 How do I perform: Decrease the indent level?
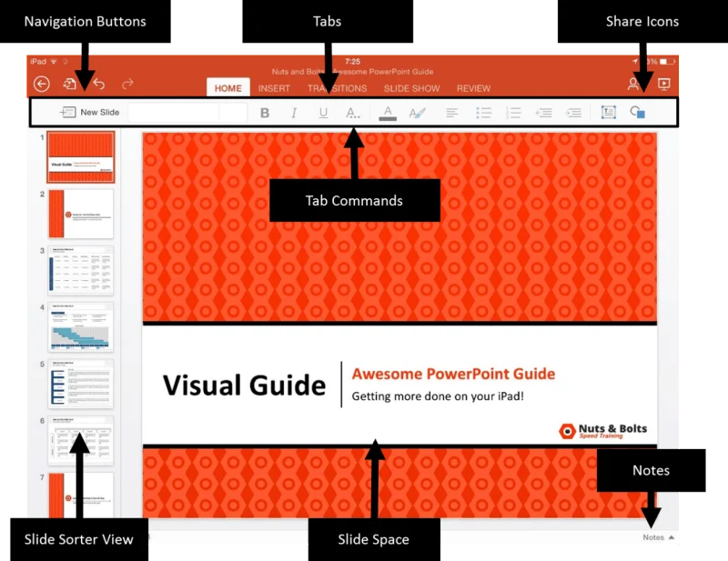(543, 113)
